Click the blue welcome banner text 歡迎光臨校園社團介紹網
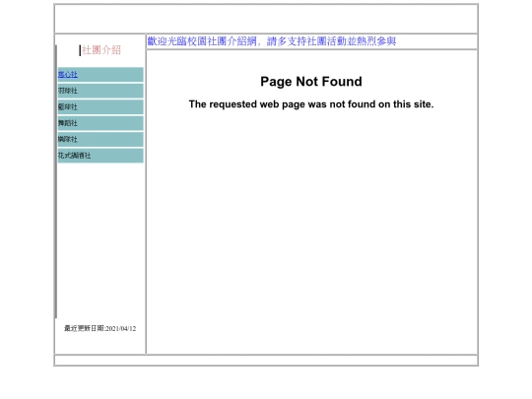This screenshot has width=532, height=399. coord(202,41)
